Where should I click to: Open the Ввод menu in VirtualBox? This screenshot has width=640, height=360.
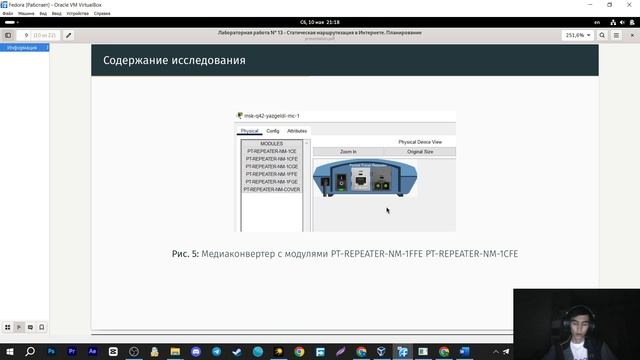56,13
